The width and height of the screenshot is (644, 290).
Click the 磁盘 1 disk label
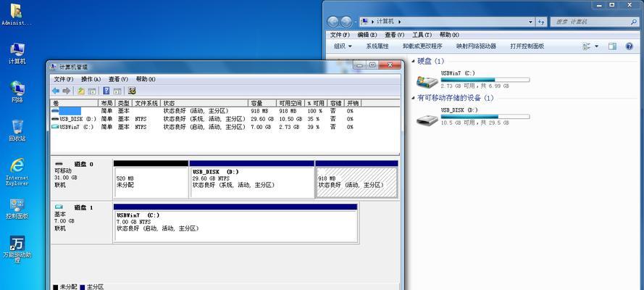point(83,207)
